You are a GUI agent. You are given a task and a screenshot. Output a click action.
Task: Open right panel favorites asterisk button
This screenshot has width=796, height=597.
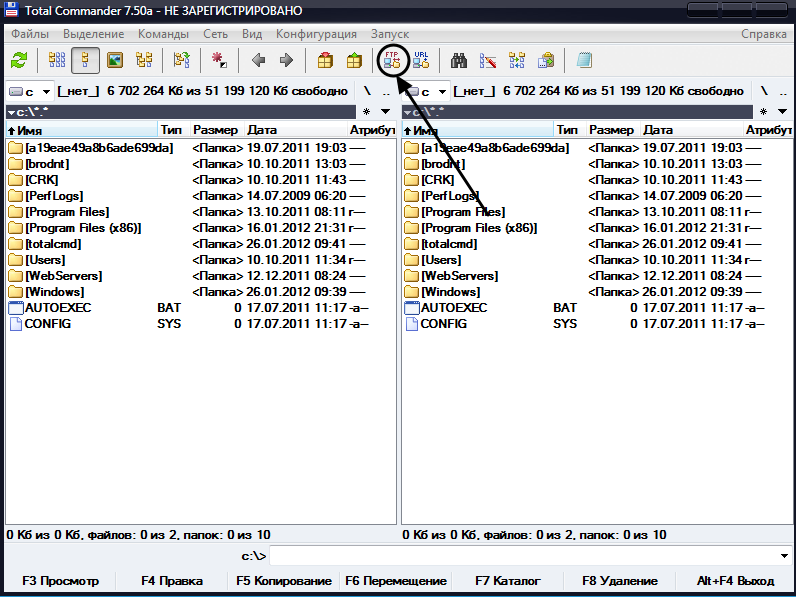(x=763, y=112)
